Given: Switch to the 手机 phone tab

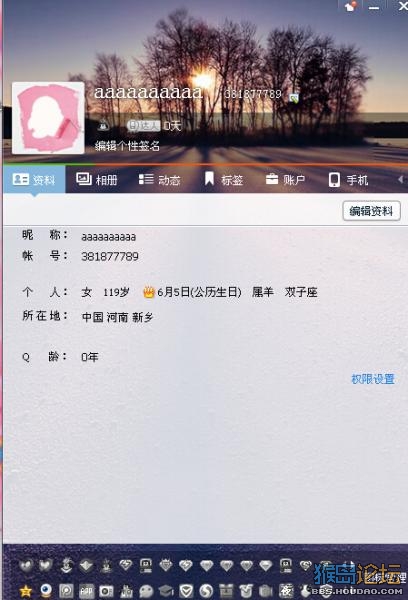Looking at the screenshot, I should point(348,179).
